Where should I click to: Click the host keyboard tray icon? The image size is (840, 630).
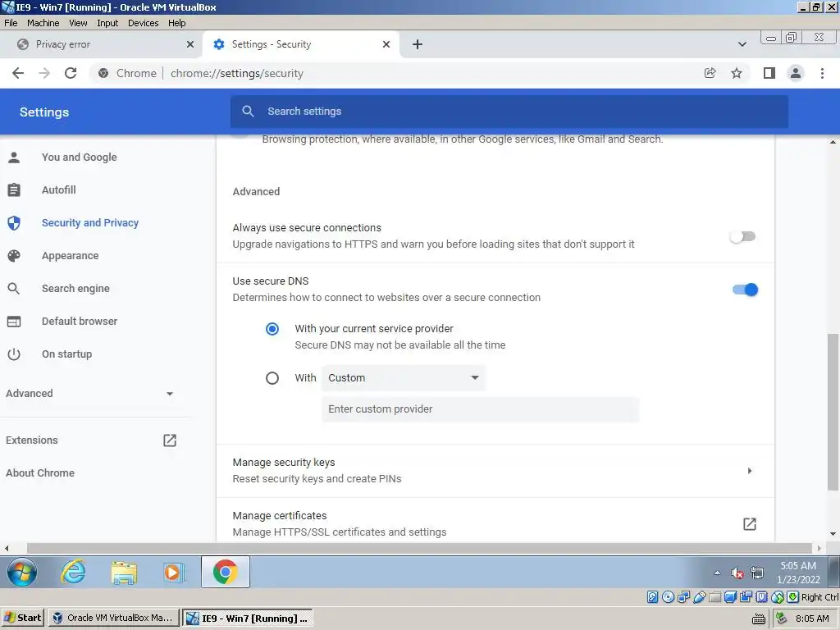(x=759, y=619)
